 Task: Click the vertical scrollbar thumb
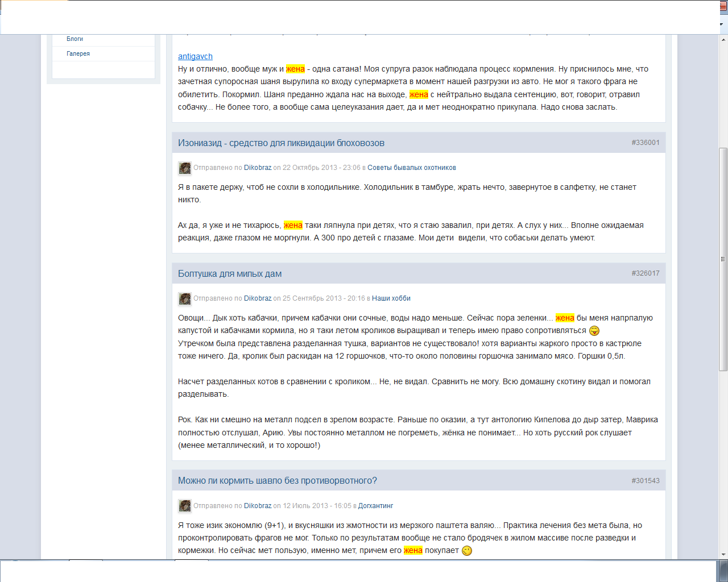click(723, 259)
